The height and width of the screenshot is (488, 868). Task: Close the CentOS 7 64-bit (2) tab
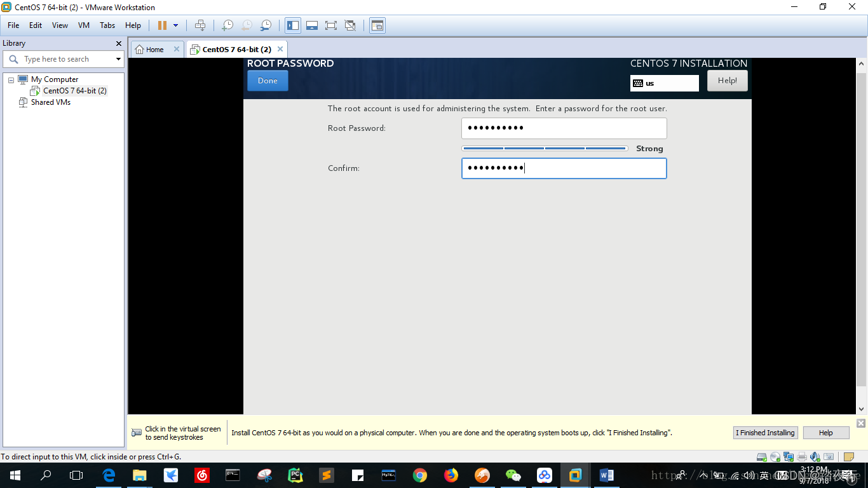[280, 49]
